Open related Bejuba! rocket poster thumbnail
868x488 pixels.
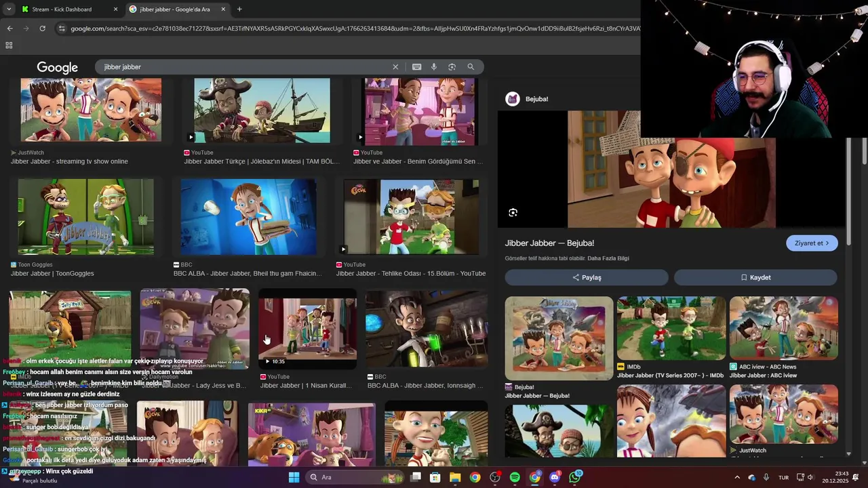(559, 338)
